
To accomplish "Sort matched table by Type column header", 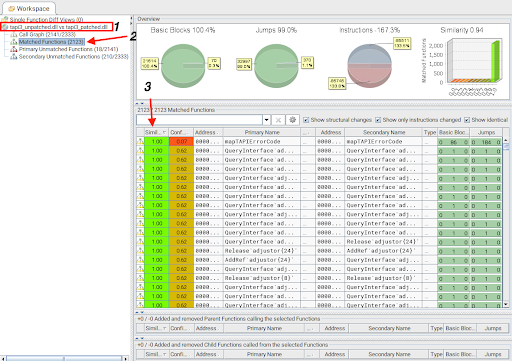I will [x=430, y=132].
